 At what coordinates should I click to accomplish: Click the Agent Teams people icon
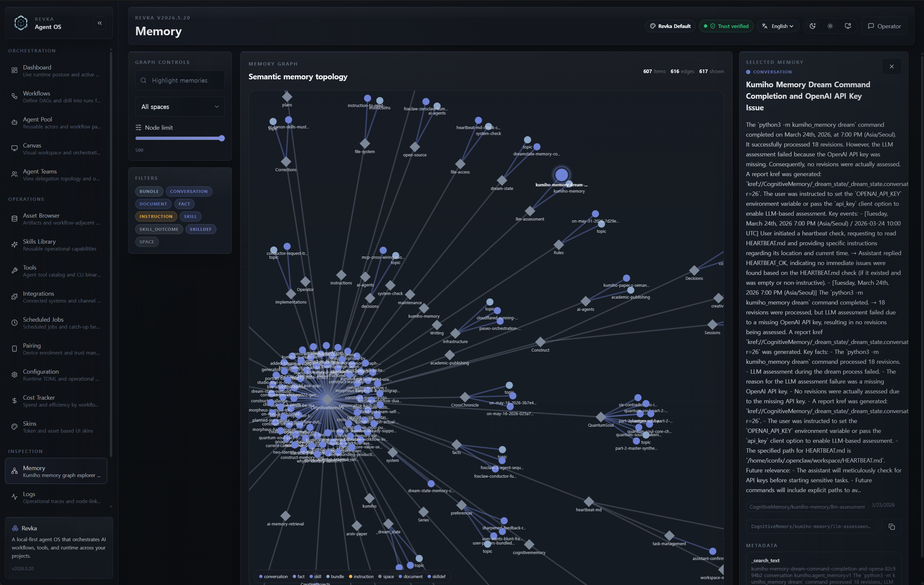pos(14,174)
